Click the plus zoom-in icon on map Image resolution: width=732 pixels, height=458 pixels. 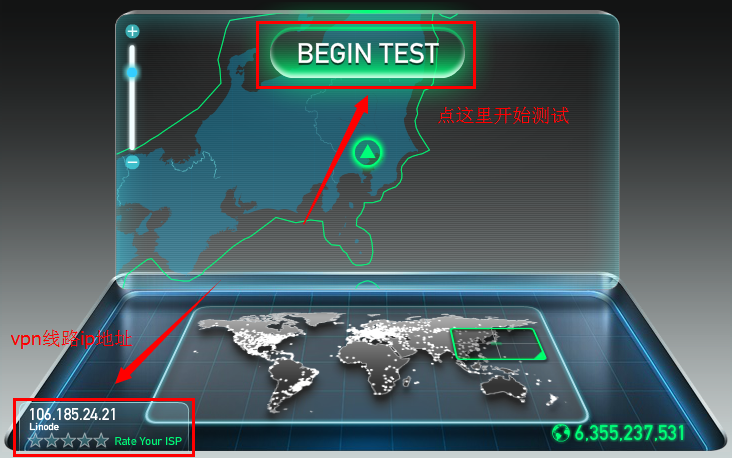pos(133,31)
